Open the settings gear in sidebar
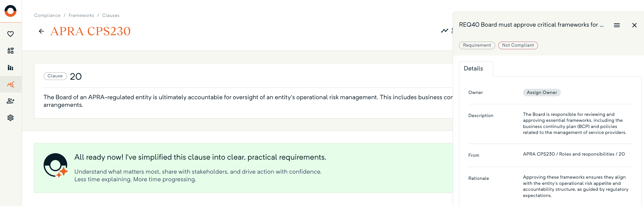Viewport: 644px width, 206px height. tap(10, 118)
